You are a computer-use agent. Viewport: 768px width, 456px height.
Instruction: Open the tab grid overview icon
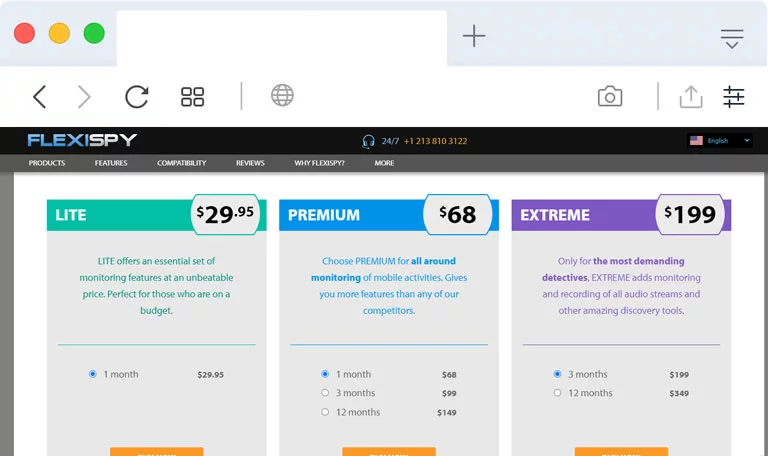[192, 96]
